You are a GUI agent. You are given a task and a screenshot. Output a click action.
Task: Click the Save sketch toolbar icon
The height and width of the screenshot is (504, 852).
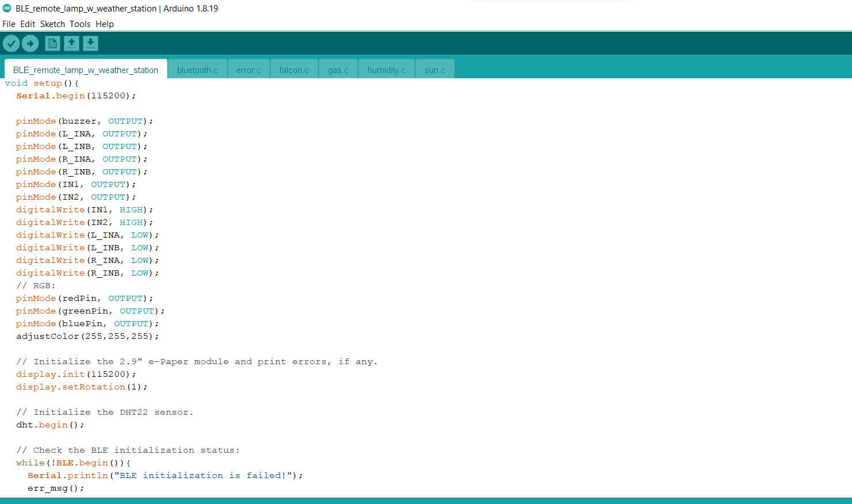click(x=91, y=43)
